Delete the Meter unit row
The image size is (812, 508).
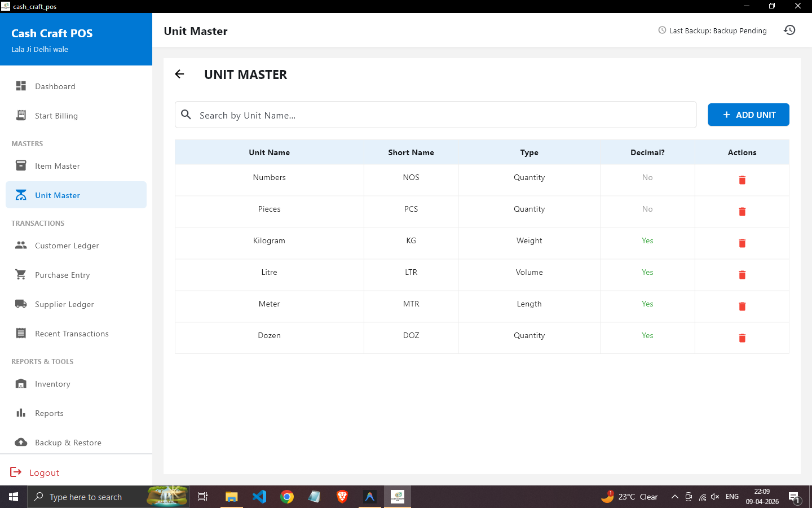point(742,306)
